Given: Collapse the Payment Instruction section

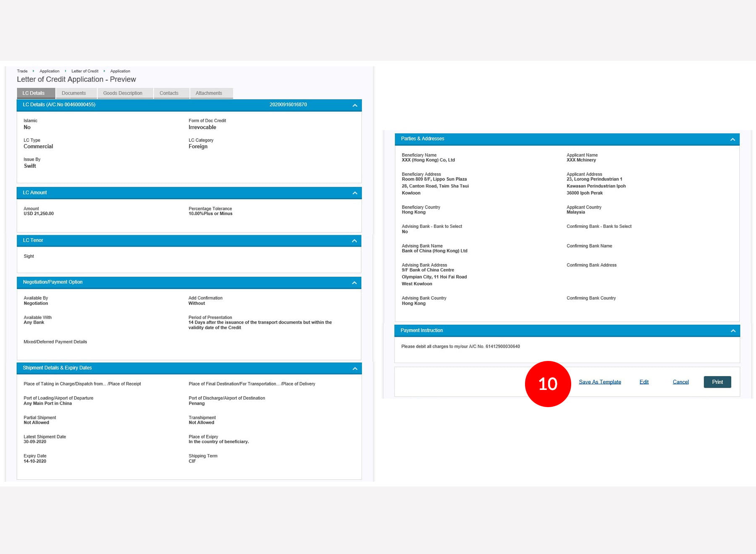Looking at the screenshot, I should click(733, 331).
